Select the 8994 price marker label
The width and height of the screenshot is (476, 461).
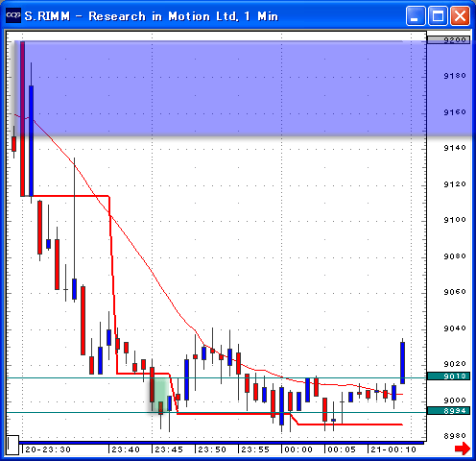pos(448,411)
